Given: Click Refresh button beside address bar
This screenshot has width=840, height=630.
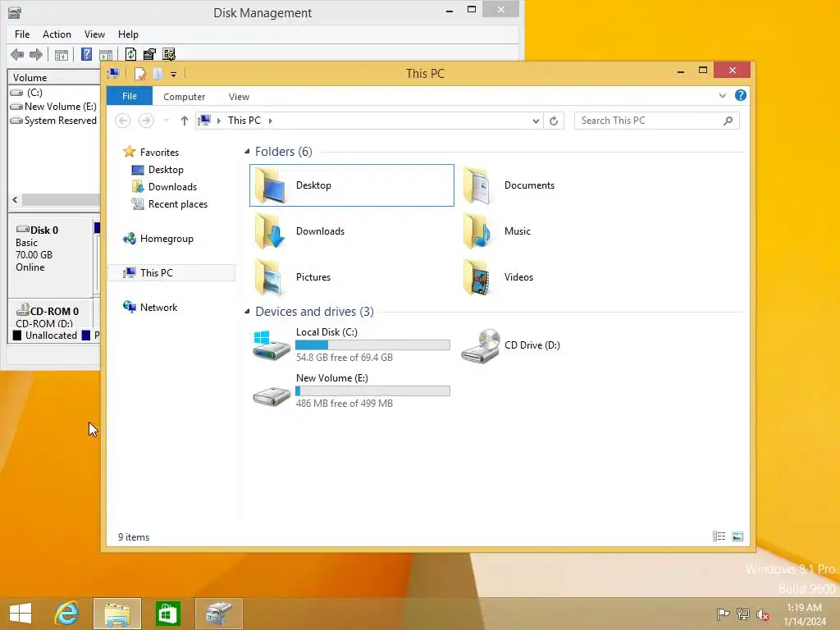Looking at the screenshot, I should point(554,121).
